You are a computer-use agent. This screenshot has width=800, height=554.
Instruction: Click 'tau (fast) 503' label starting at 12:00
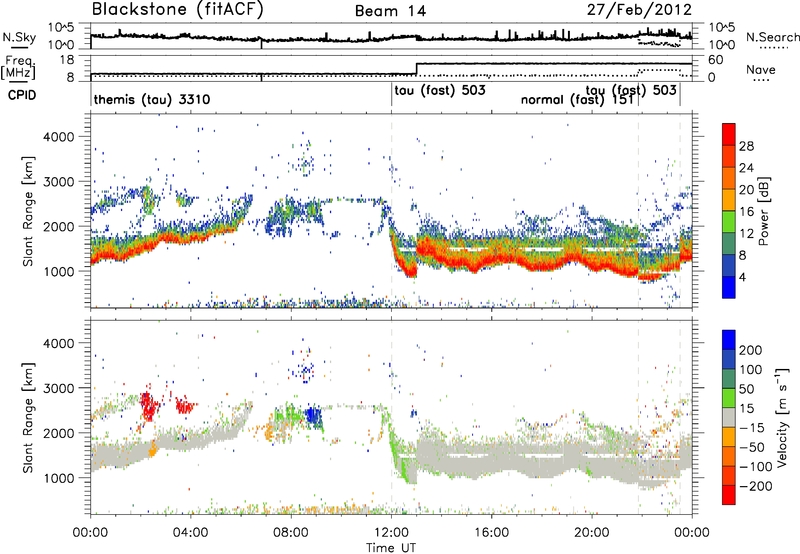(x=440, y=90)
